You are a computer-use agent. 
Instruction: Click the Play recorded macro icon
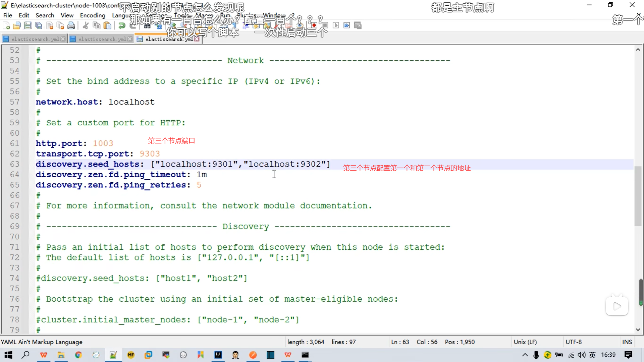point(336,25)
